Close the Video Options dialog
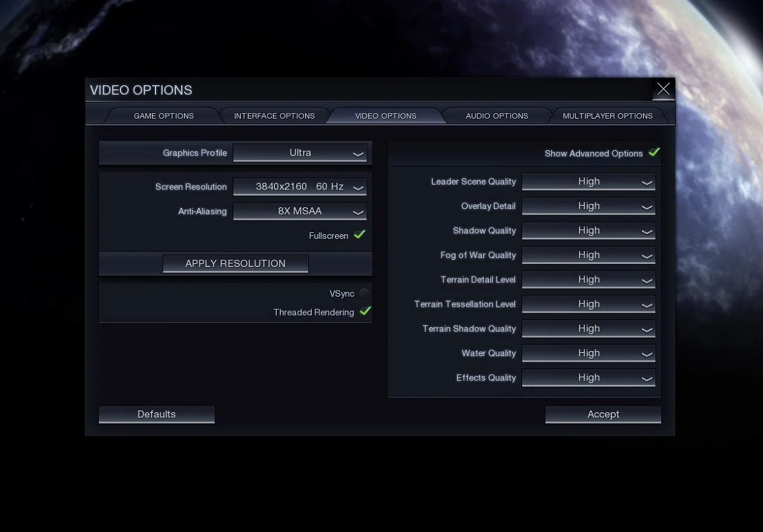 663,89
